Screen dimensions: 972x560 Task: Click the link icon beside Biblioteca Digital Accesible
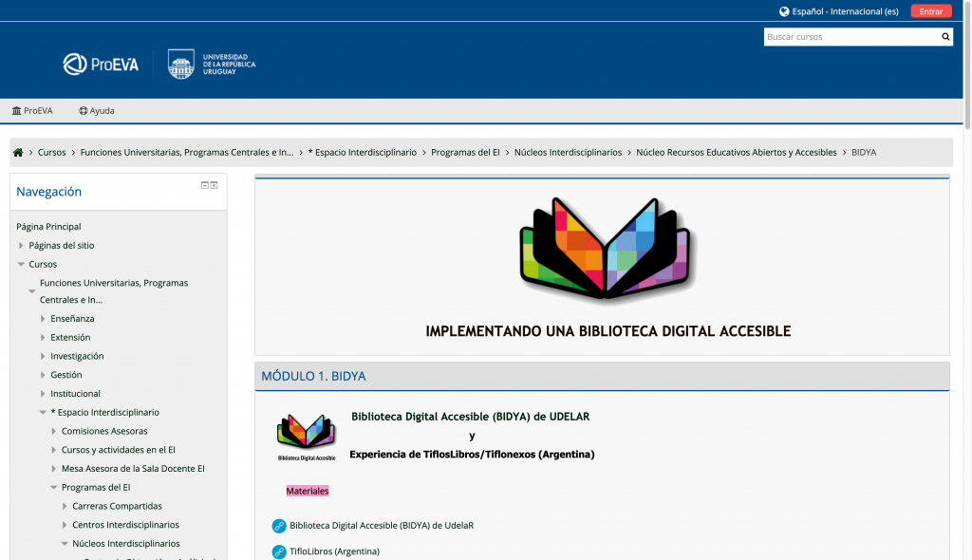pos(279,526)
